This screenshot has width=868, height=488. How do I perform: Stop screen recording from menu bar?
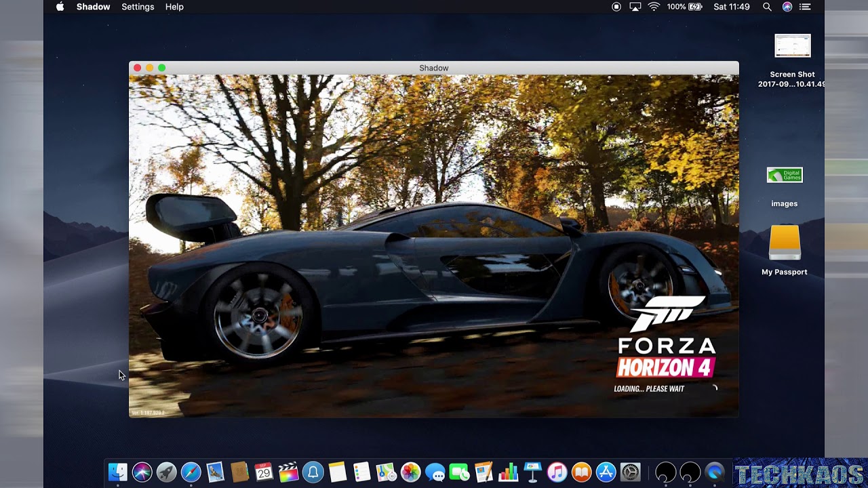[x=616, y=7]
